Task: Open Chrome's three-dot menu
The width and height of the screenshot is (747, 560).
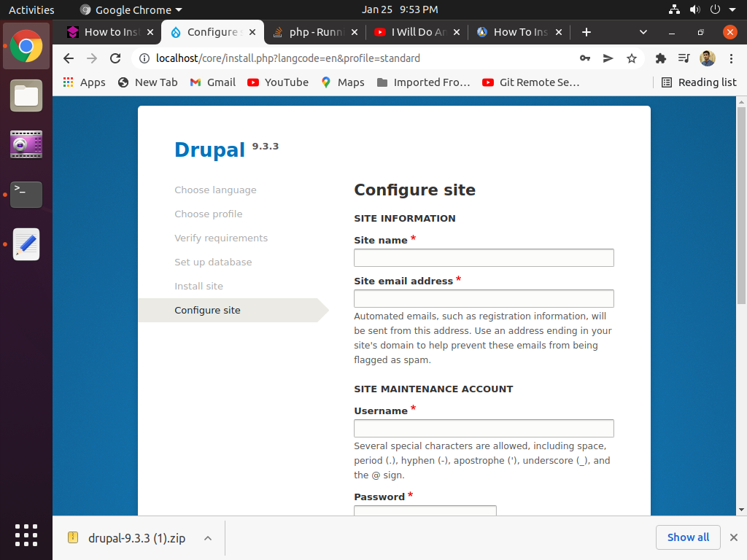Action: (x=731, y=58)
